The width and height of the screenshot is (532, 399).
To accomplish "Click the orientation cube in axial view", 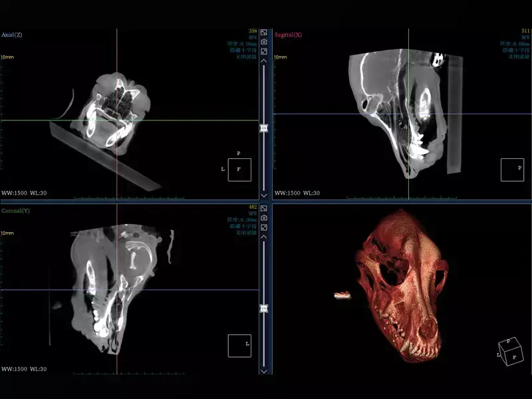I will [239, 170].
